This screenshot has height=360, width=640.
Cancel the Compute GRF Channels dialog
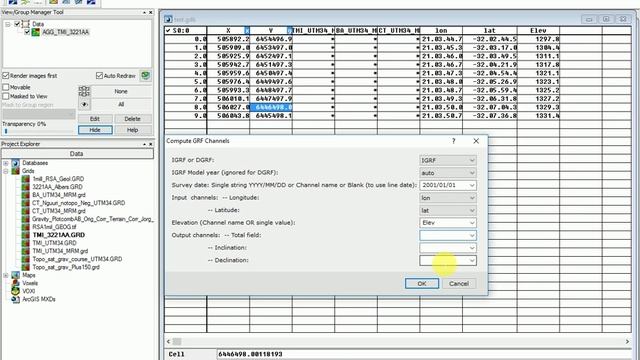tap(459, 283)
